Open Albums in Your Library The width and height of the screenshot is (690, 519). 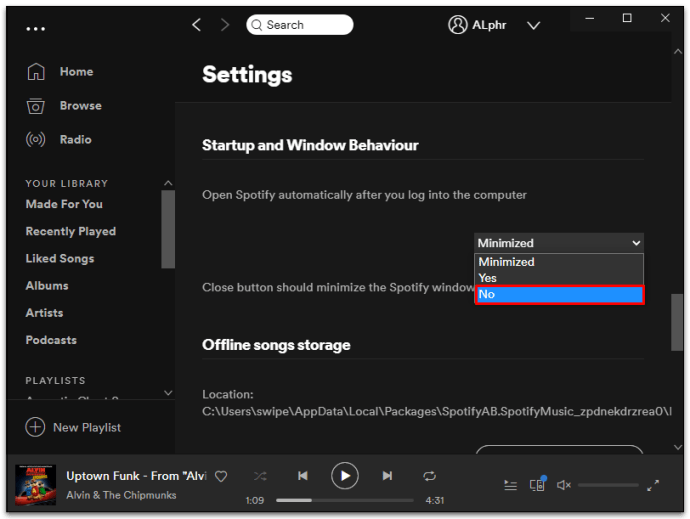coord(47,286)
